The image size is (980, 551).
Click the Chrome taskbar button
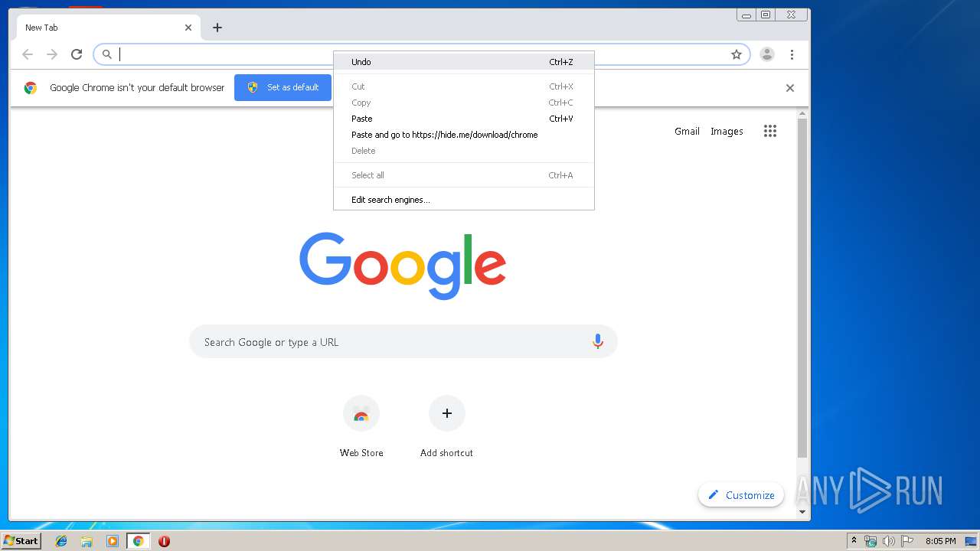pyautogui.click(x=138, y=541)
